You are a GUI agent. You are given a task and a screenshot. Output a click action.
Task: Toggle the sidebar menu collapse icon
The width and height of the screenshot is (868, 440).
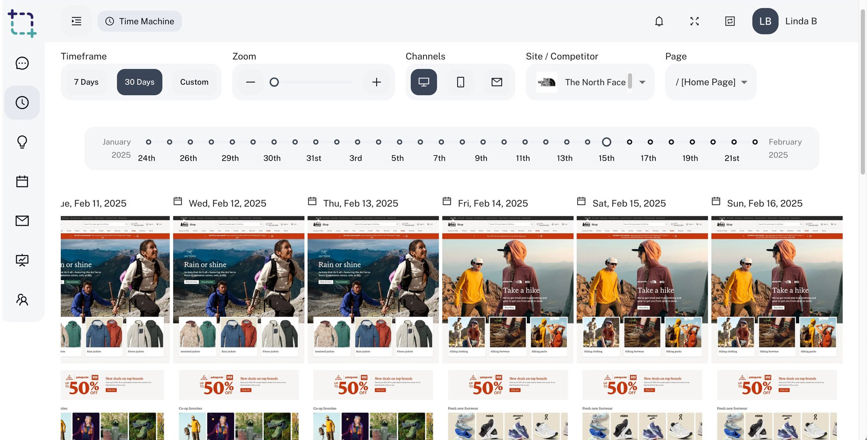(x=76, y=21)
